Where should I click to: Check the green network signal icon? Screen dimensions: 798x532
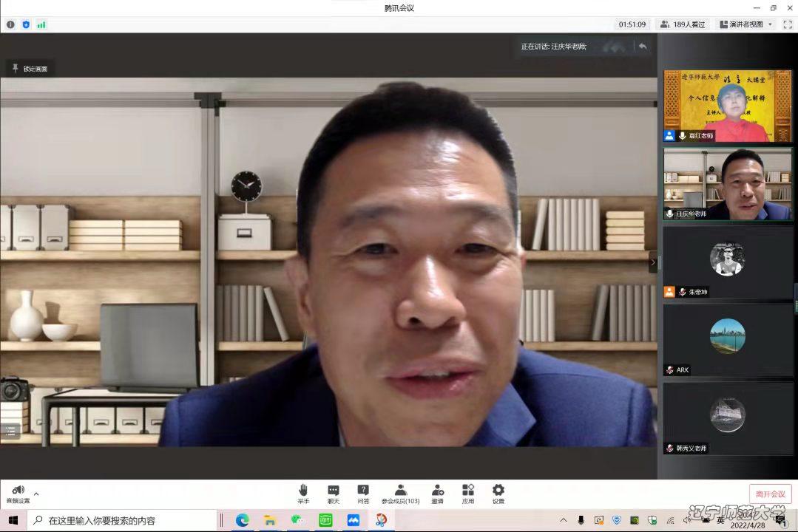[41, 24]
